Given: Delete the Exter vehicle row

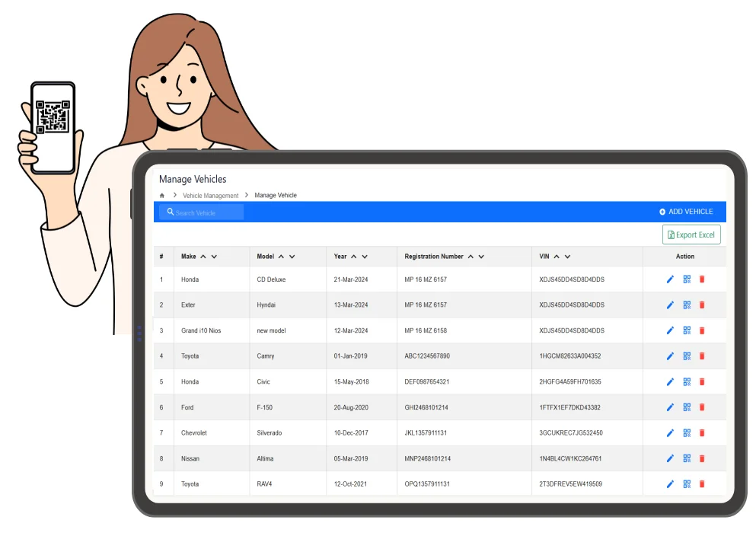Looking at the screenshot, I should coord(702,305).
